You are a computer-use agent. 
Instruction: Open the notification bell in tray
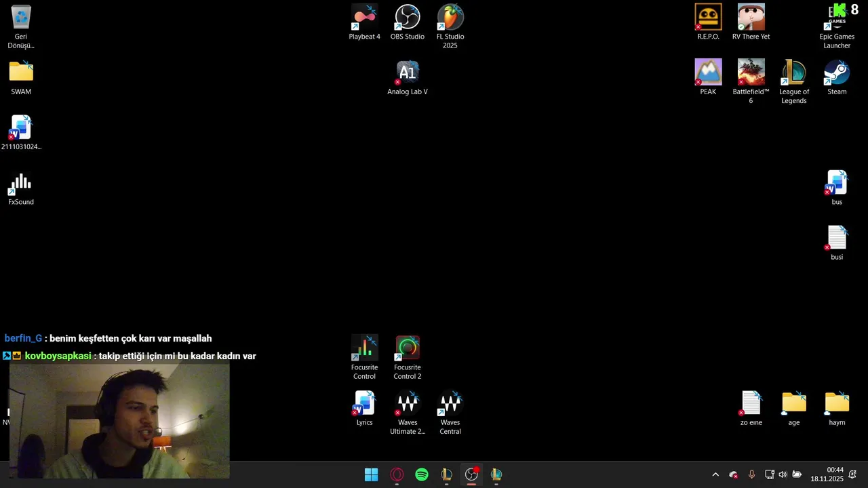click(x=853, y=474)
